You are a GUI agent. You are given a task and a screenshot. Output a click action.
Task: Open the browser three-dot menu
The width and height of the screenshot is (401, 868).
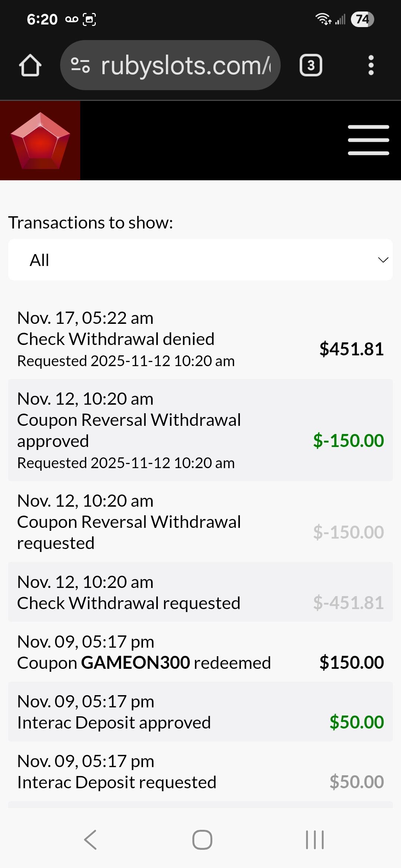coord(371,66)
